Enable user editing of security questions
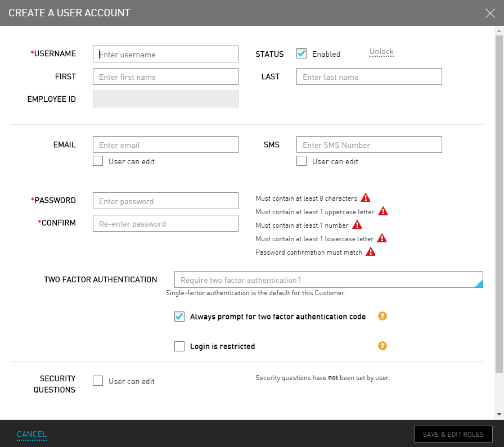 pos(97,381)
